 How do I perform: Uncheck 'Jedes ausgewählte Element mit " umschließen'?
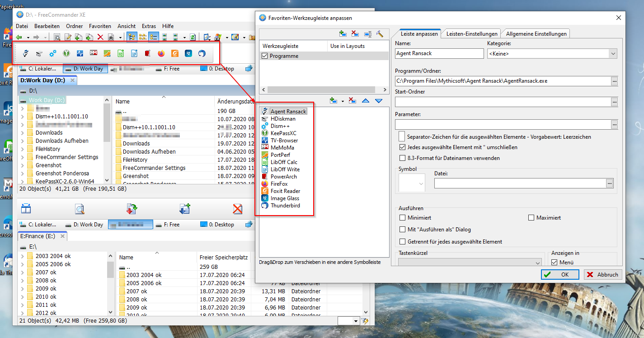point(402,147)
